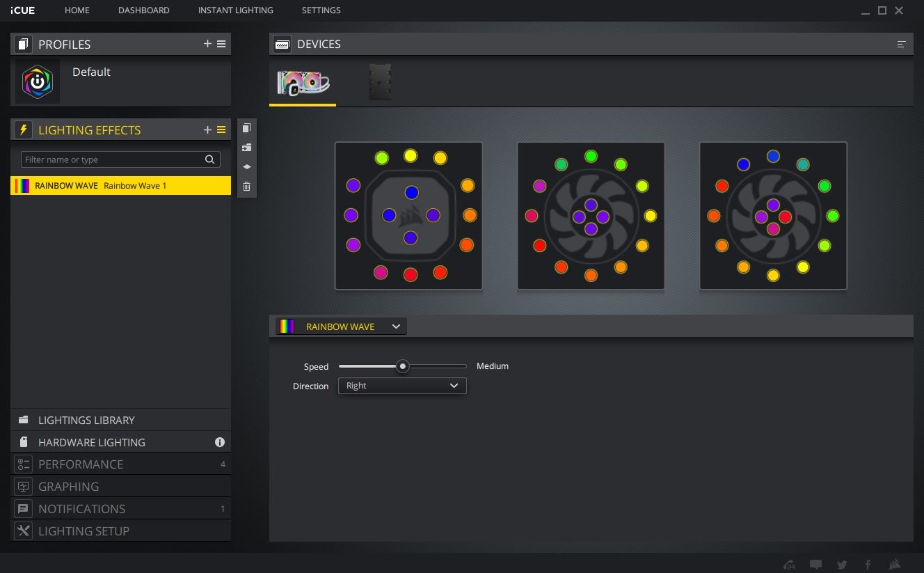Select the top-center blue LED on the right fan

click(773, 157)
